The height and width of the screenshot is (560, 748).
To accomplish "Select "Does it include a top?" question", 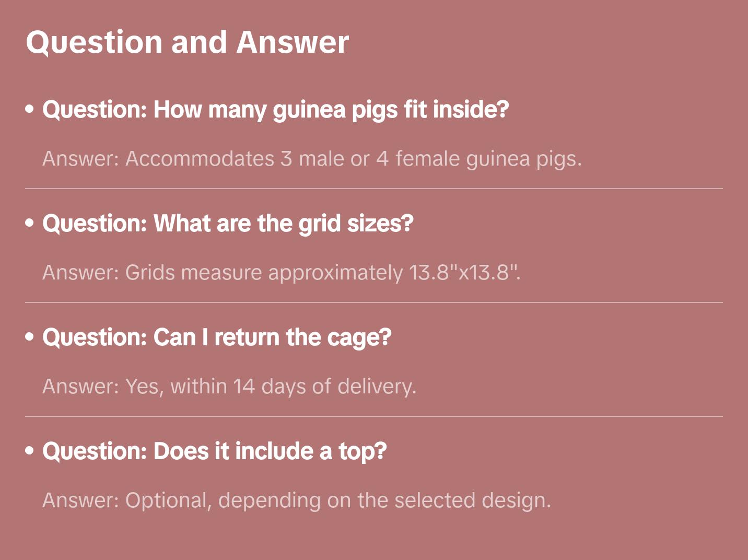I will point(214,451).
